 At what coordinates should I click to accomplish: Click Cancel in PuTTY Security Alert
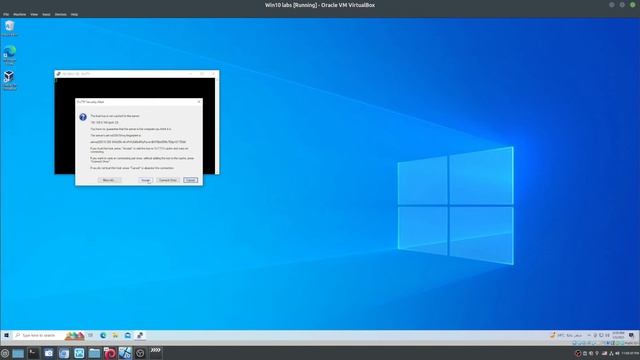click(190, 180)
